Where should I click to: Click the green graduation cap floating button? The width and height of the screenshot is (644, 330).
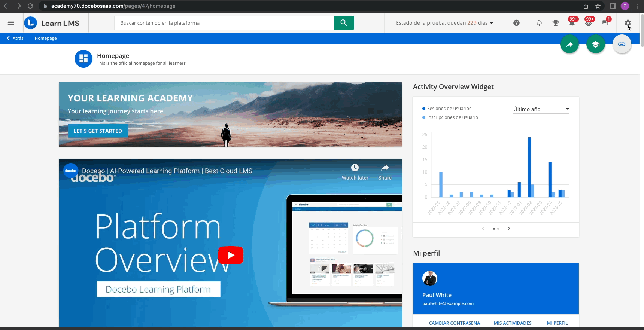pos(596,44)
